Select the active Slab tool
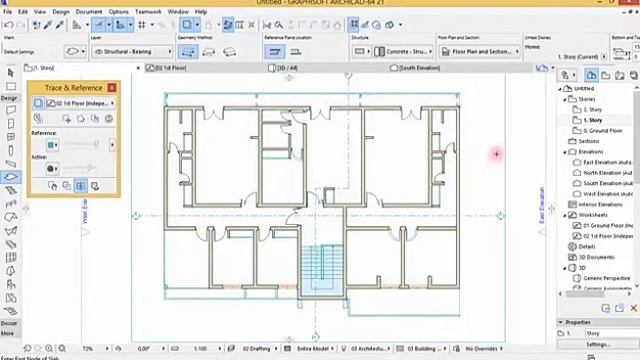 11,177
